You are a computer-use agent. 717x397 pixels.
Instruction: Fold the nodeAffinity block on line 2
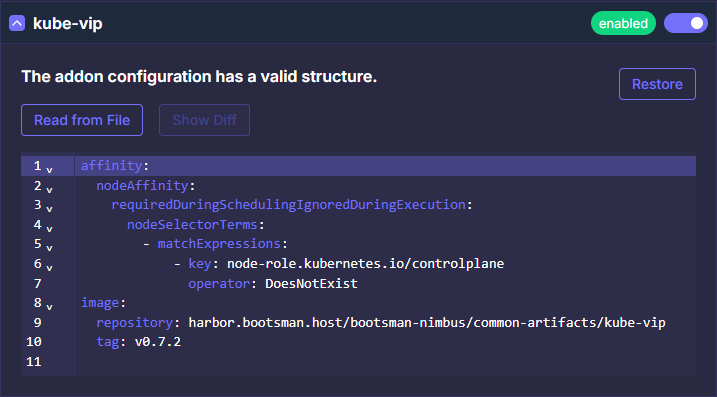coord(49,189)
